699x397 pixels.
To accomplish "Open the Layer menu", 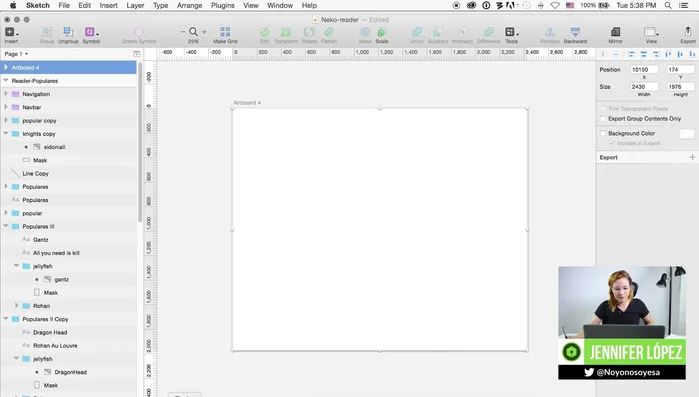I will click(135, 5).
